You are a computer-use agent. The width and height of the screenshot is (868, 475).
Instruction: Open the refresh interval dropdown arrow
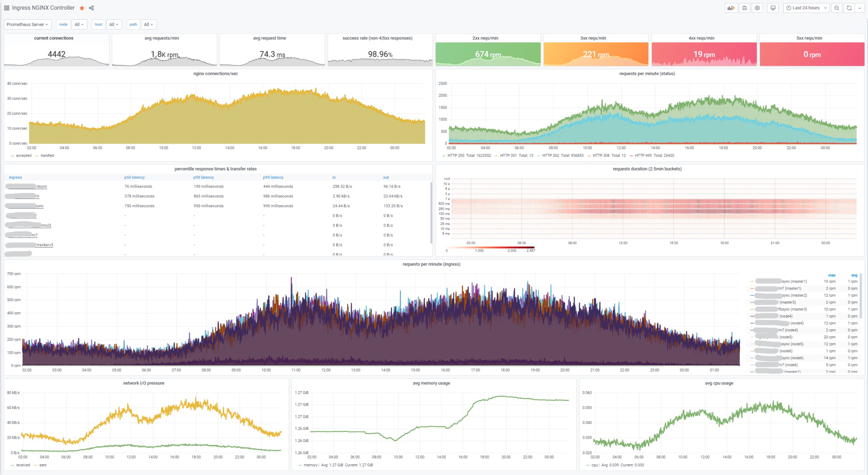[x=860, y=8]
